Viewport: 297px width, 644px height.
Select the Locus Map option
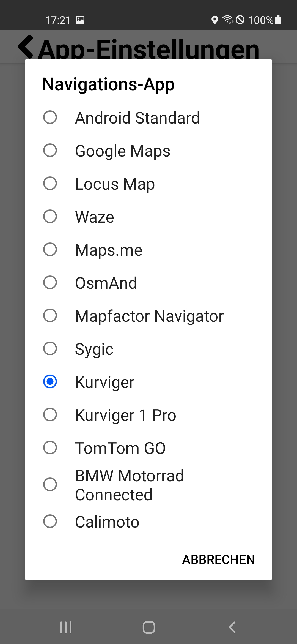pyautogui.click(x=50, y=184)
